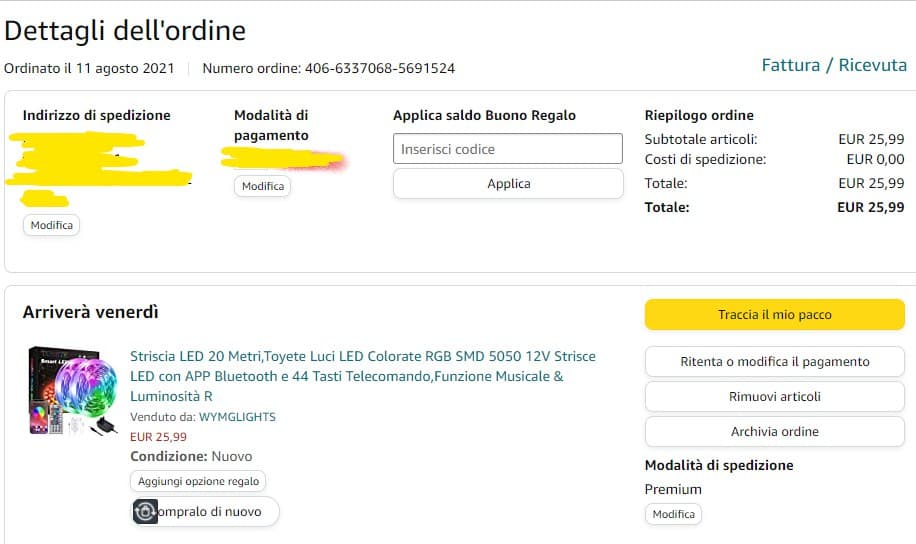Viewport: 916px width, 544px height.
Task: Click the Arriverà venerdì heading
Action: (91, 312)
